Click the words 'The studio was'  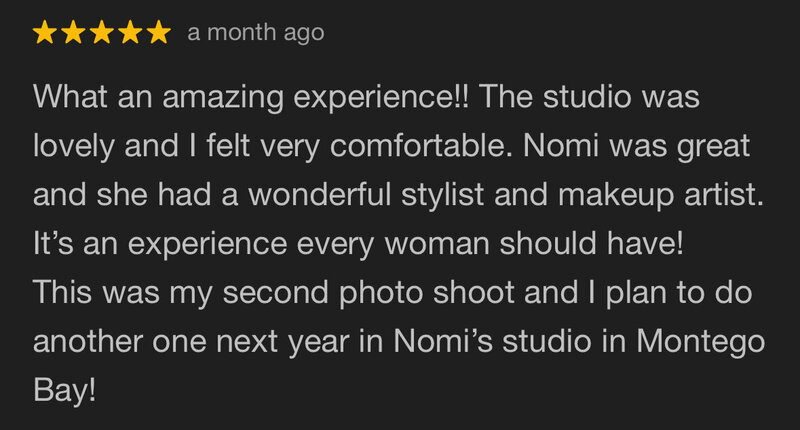click(589, 96)
